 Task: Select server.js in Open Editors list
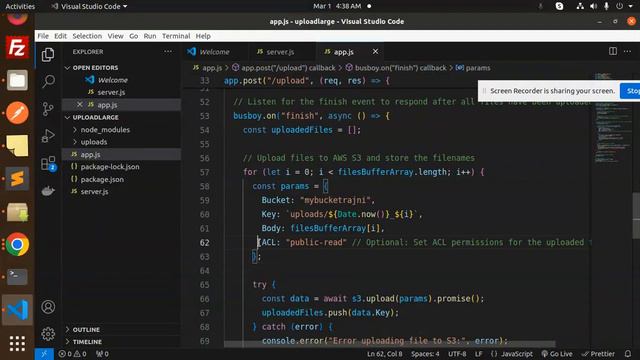111,92
